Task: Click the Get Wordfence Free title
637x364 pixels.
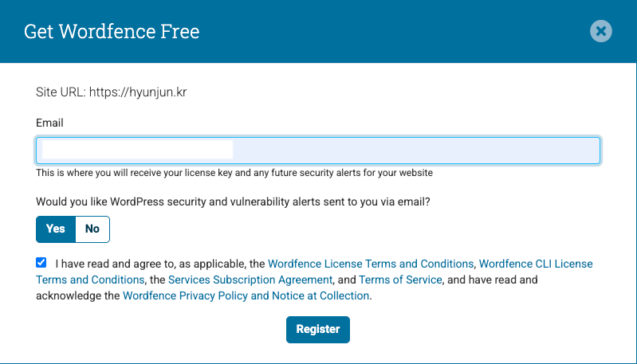Action: pyautogui.click(x=112, y=32)
